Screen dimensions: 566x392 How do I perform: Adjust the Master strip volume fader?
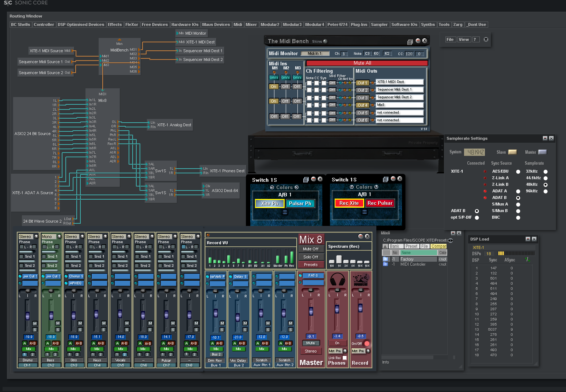click(x=311, y=311)
